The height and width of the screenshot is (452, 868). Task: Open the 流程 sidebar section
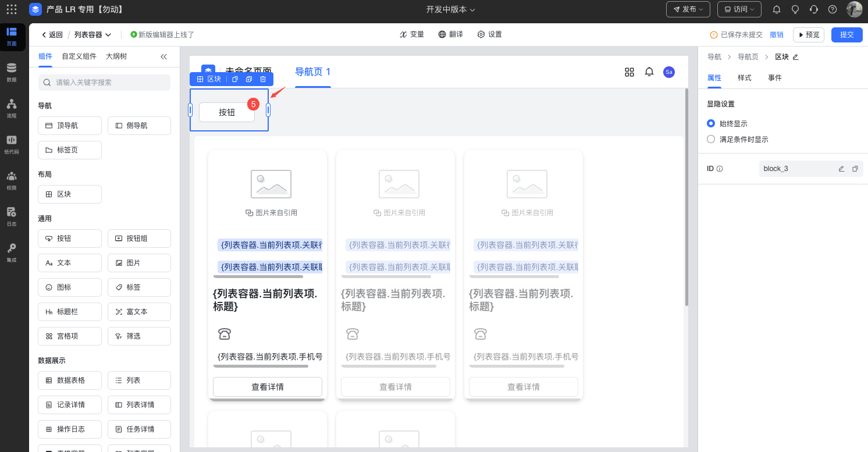pyautogui.click(x=12, y=108)
